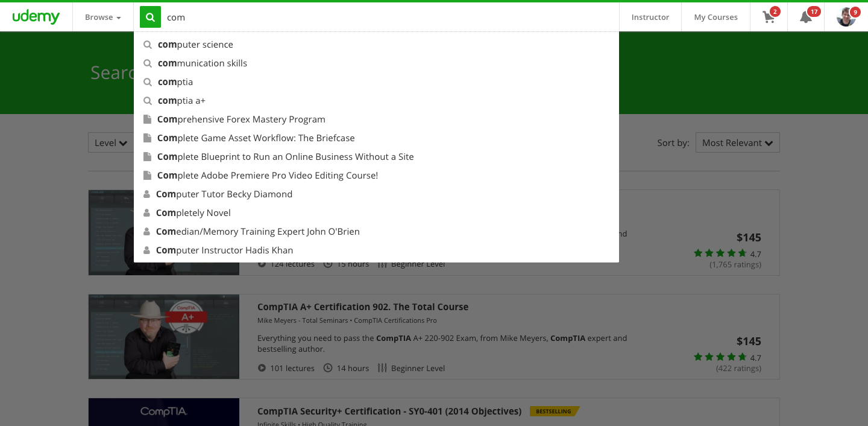The image size is (868, 426).
Task: Click the Udemy logo
Action: 36,17
